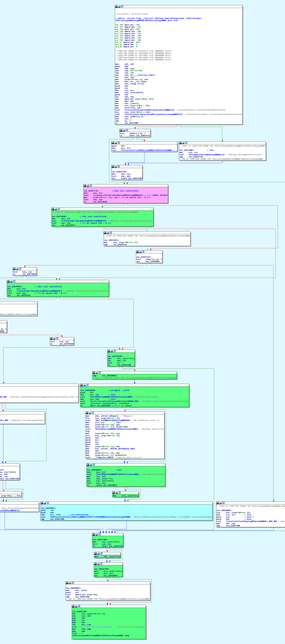Viewport: 285px width, 644px height.
Task: Click the 'jmp loc_636EFC31' instruction
Action: click(x=116, y=244)
